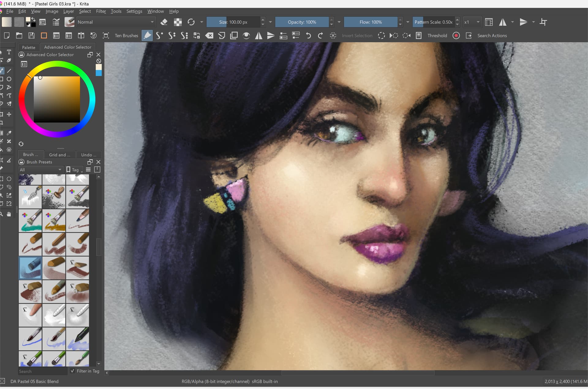Open the Filter menu

click(x=101, y=11)
